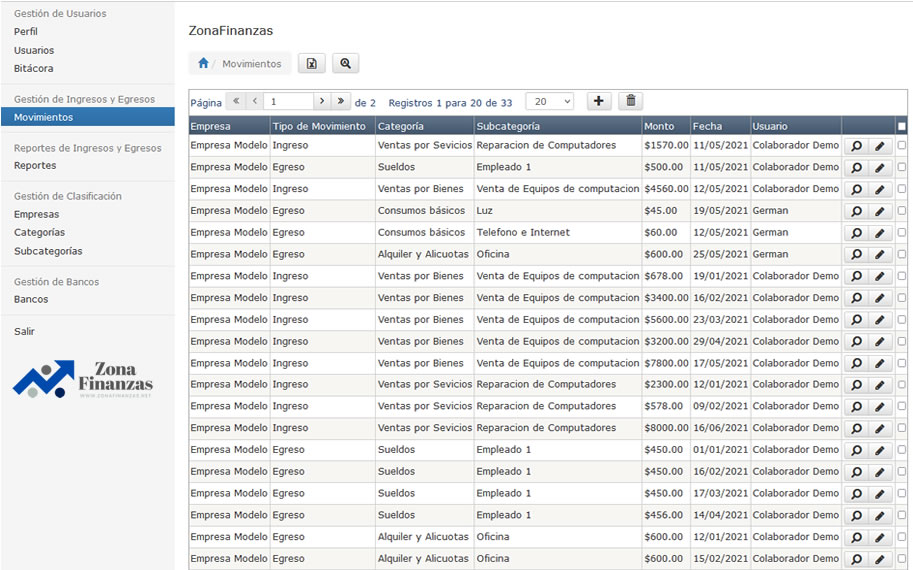Open the advanced search magnifier button

[345, 63]
